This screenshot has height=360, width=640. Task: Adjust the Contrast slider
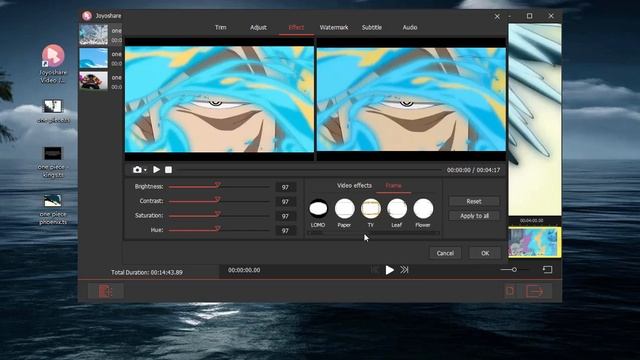(219, 201)
